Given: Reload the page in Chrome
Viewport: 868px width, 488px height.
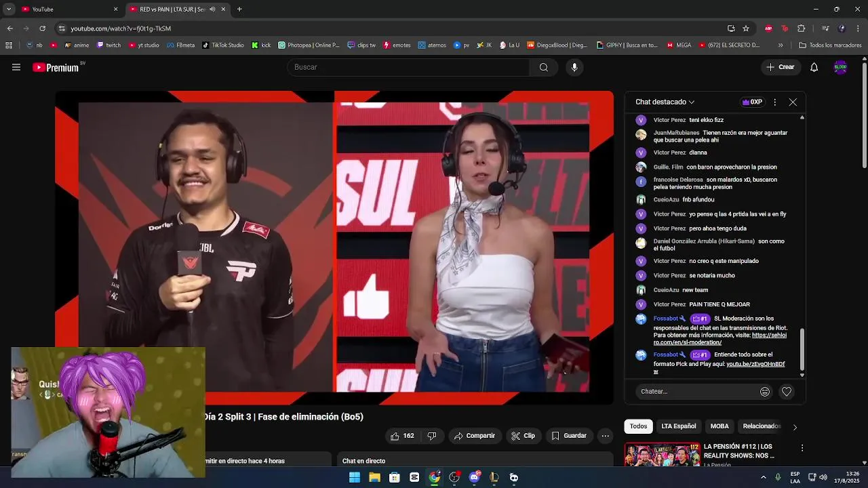Looking at the screenshot, I should click(x=42, y=28).
